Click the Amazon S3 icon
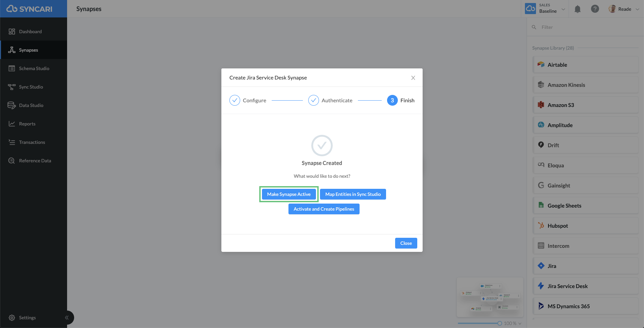The height and width of the screenshot is (328, 644). [x=541, y=105]
